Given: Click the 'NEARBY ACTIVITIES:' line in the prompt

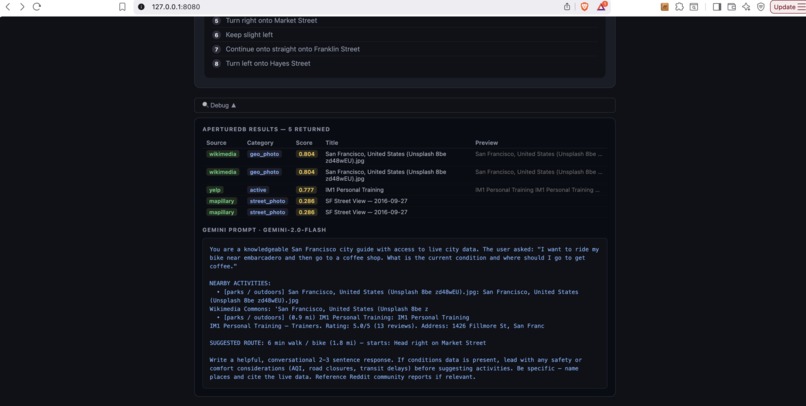Looking at the screenshot, I should [240, 283].
